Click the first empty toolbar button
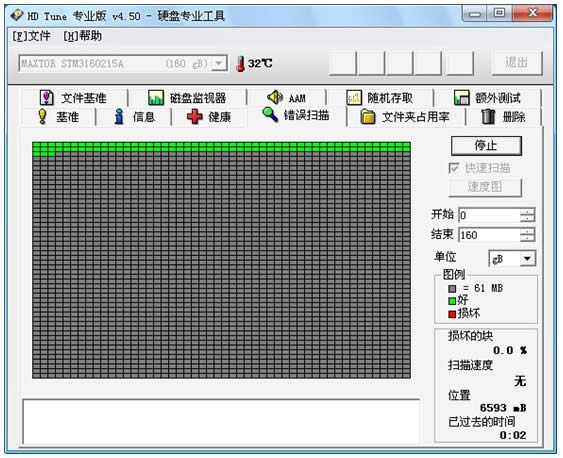563x458 pixels. pyautogui.click(x=343, y=63)
